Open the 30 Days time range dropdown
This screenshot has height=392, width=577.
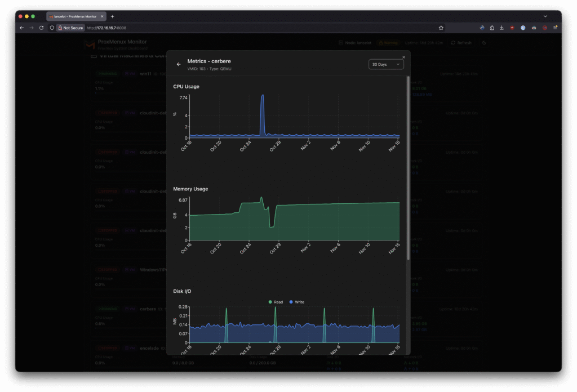(386, 64)
